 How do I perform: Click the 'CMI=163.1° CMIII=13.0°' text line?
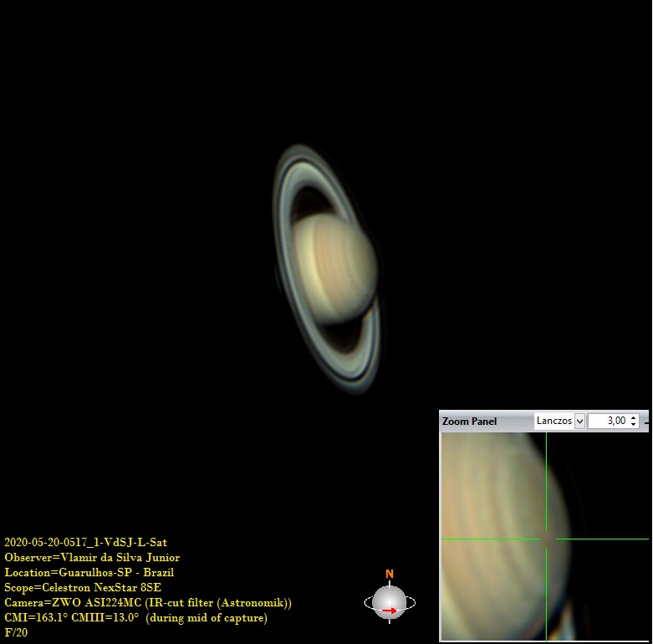point(135,618)
